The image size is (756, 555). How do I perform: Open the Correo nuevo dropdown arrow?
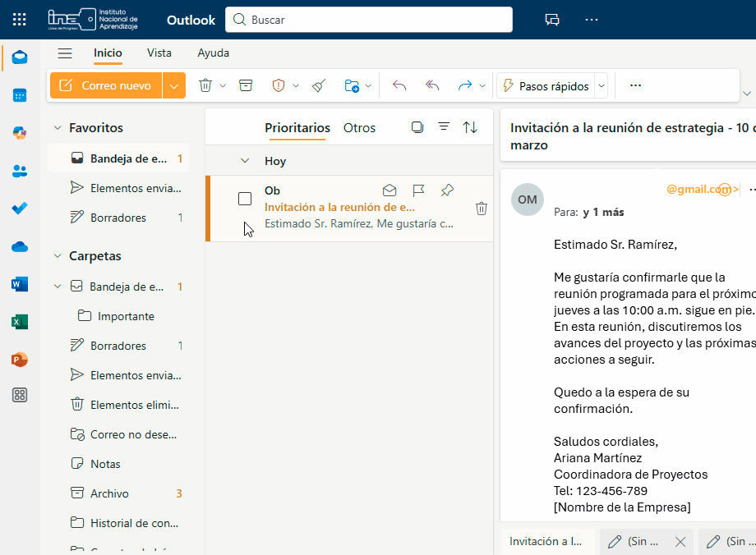pyautogui.click(x=173, y=85)
